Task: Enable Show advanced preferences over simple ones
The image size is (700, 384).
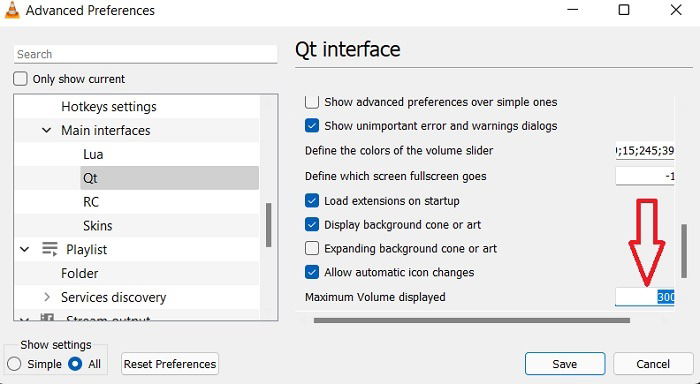Action: click(x=312, y=102)
